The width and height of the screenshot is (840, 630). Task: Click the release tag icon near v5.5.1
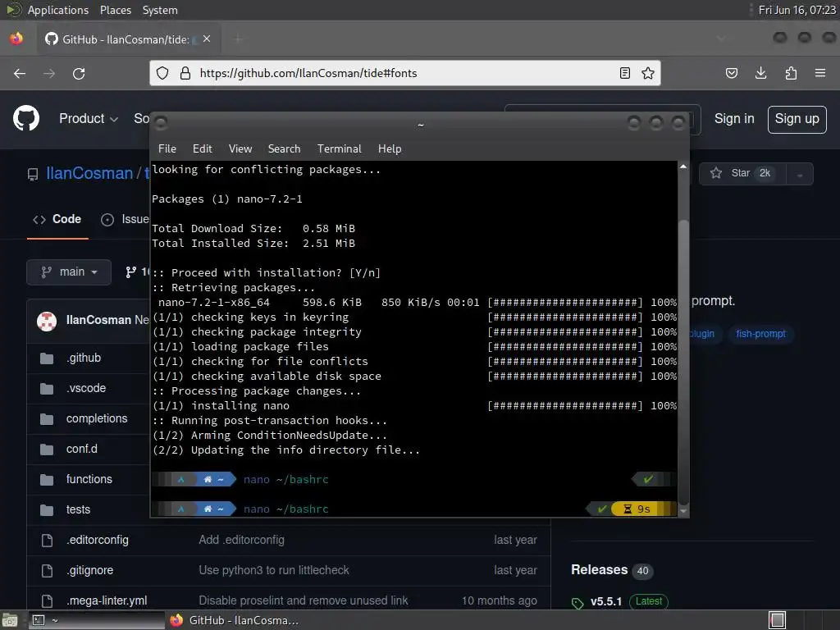coord(577,603)
